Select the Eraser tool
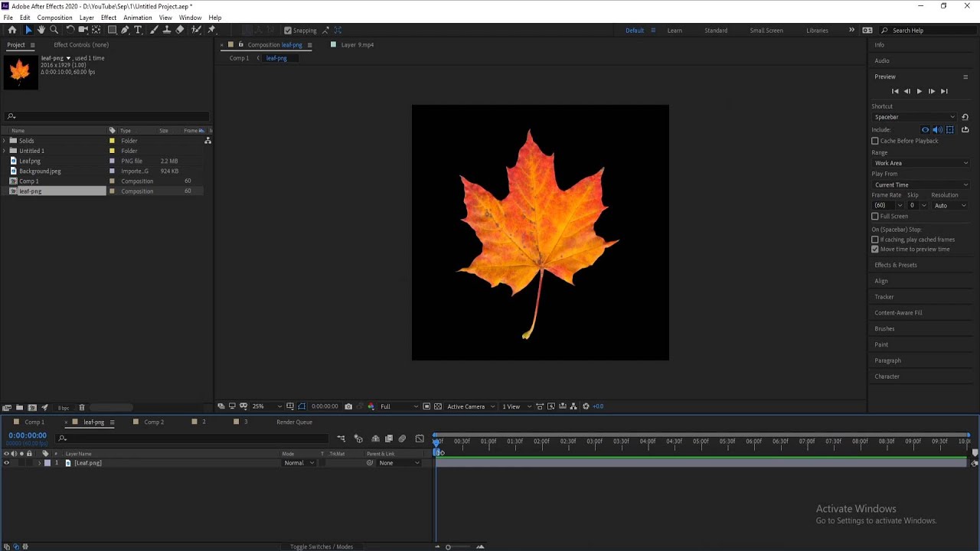 (x=180, y=30)
